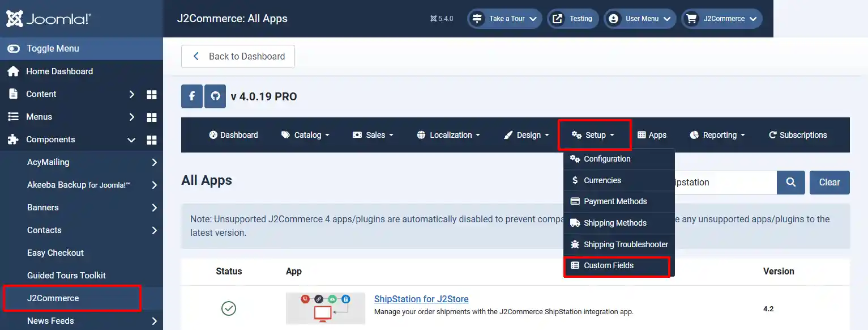Click the Joomla version 5.4.0 label
This screenshot has width=868, height=330.
pos(442,19)
